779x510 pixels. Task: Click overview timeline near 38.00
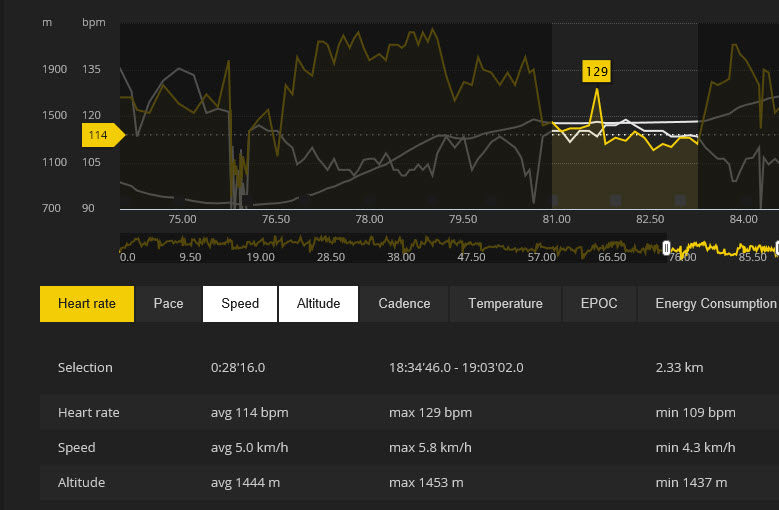point(401,245)
